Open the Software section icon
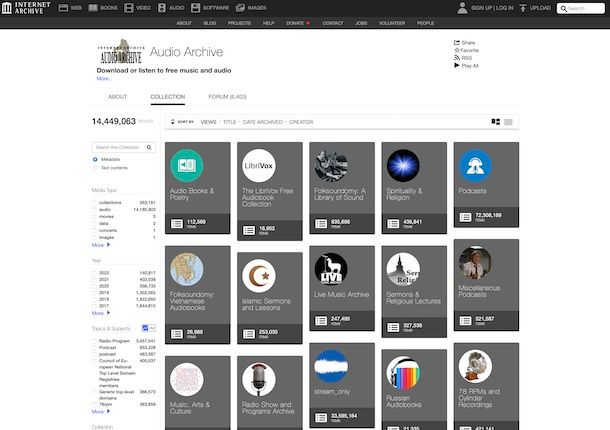Screen dimensions: 610x430 pos(195,8)
